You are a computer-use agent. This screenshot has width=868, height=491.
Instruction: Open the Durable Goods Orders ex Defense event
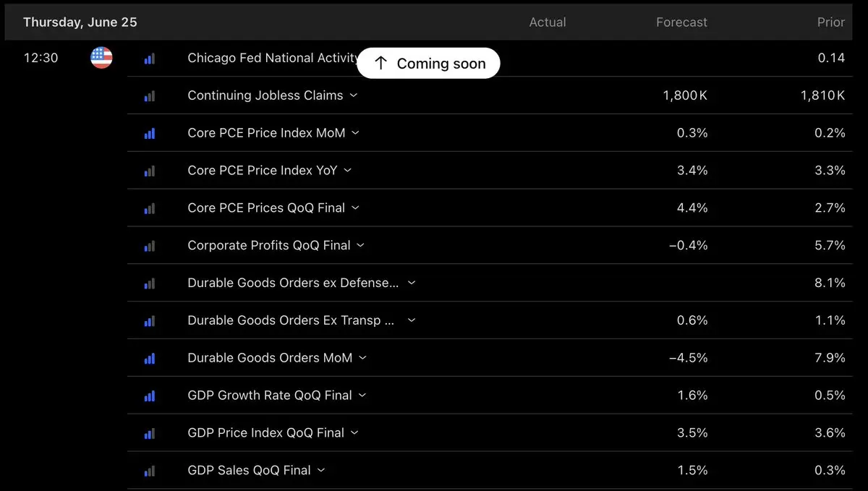click(x=293, y=283)
